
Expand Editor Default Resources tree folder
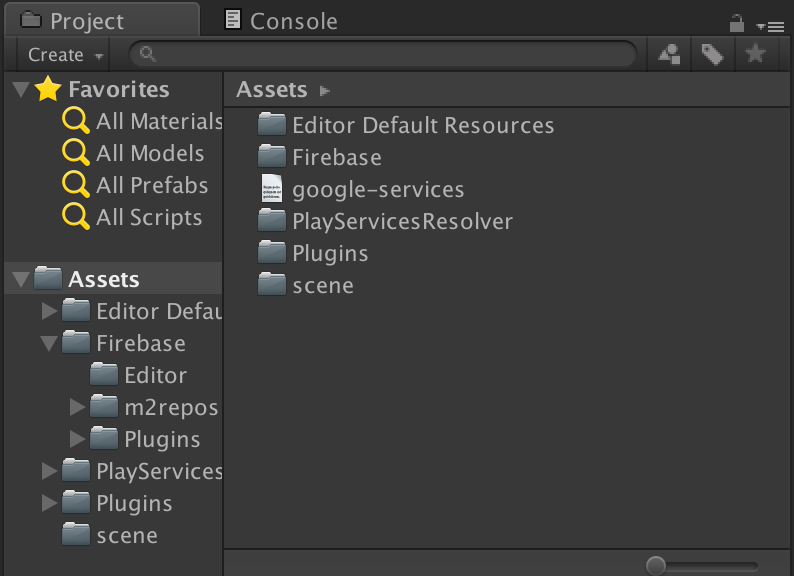point(49,311)
